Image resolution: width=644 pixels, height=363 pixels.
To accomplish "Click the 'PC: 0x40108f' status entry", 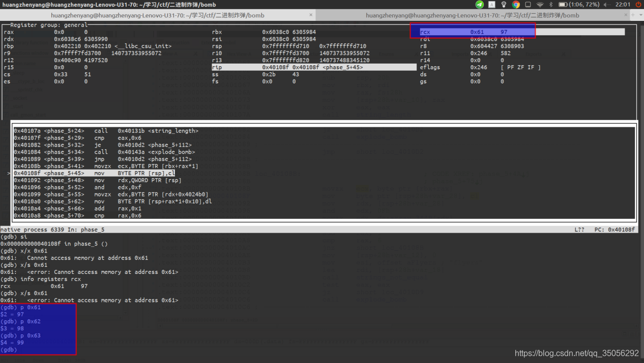I will tap(614, 230).
